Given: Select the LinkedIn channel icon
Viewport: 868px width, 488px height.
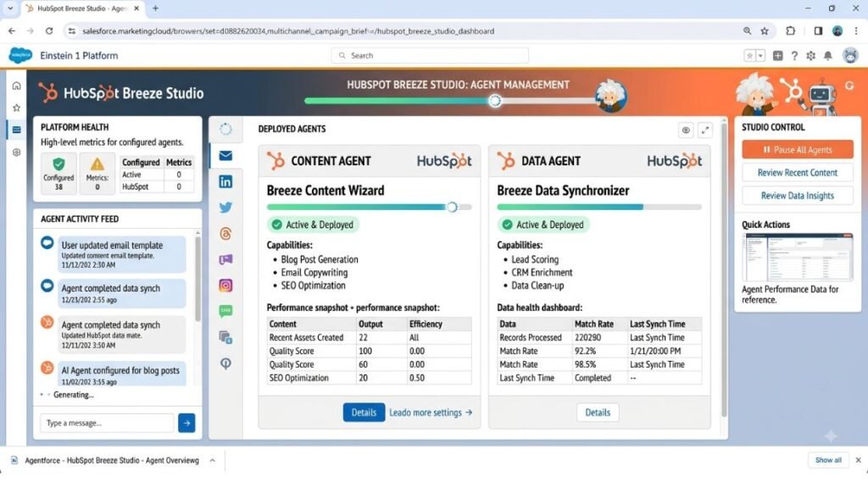Looking at the screenshot, I should tap(225, 181).
